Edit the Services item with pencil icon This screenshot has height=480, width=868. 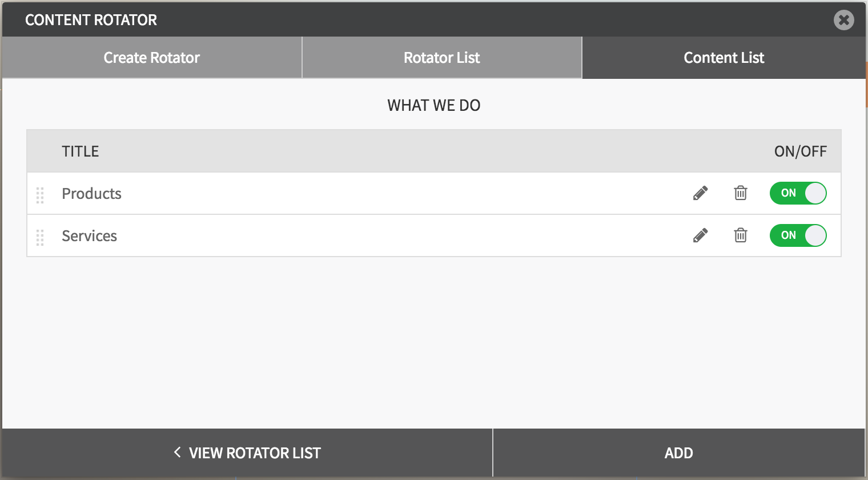[x=700, y=235]
